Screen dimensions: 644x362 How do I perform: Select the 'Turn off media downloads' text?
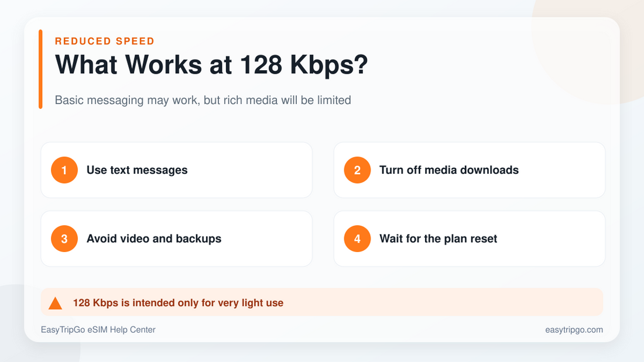[449, 170]
